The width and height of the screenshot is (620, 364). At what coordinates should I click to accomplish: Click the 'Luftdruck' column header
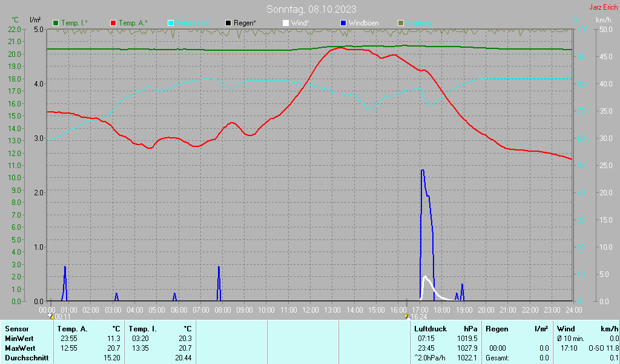pyautogui.click(x=430, y=329)
